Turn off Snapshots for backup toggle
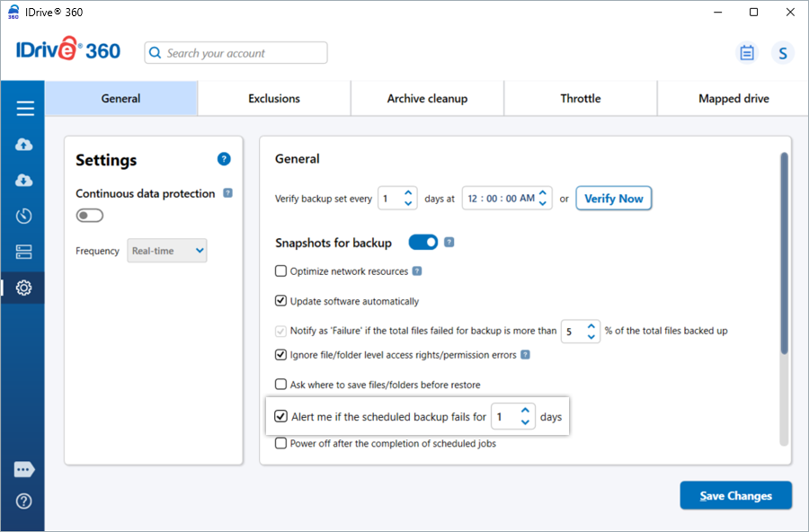 click(423, 242)
